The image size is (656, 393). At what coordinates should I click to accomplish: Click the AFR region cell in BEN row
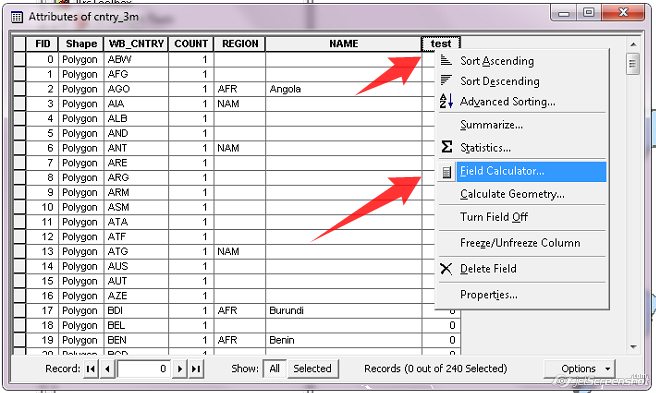(x=240, y=340)
